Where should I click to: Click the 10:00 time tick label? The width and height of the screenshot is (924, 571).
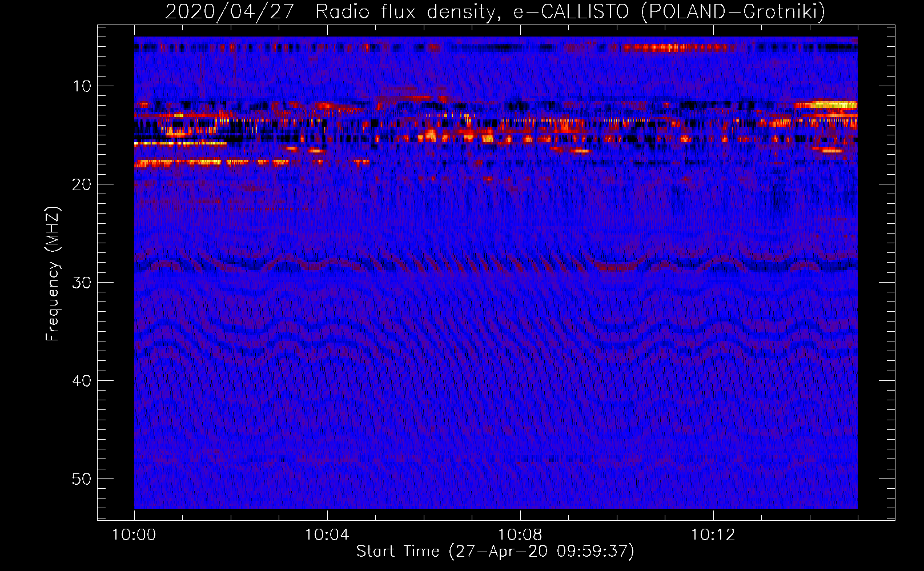tap(134, 535)
